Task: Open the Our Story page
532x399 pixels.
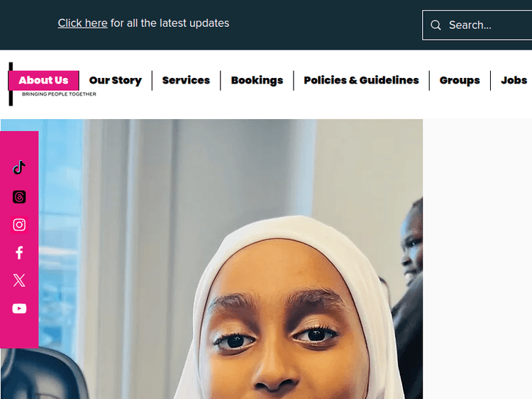Action: point(116,80)
